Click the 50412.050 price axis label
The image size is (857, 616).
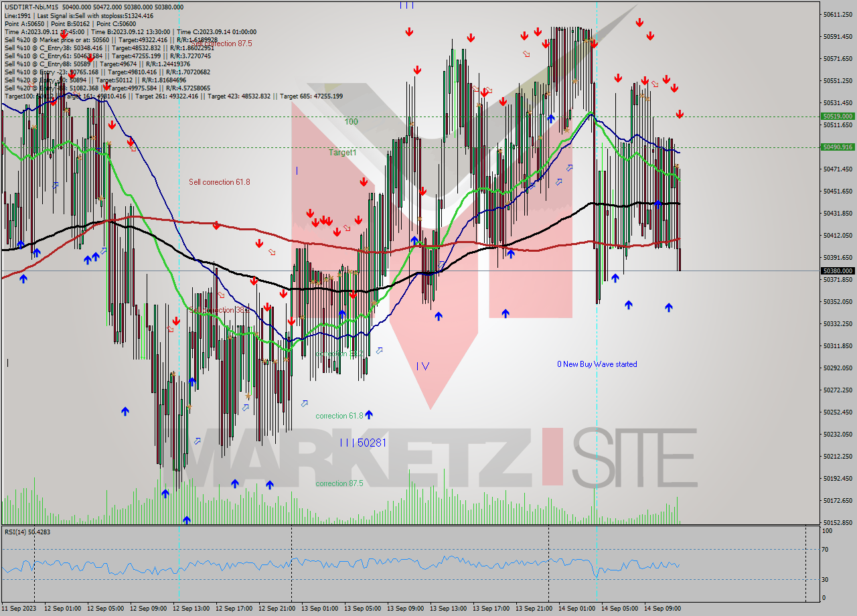pyautogui.click(x=838, y=235)
